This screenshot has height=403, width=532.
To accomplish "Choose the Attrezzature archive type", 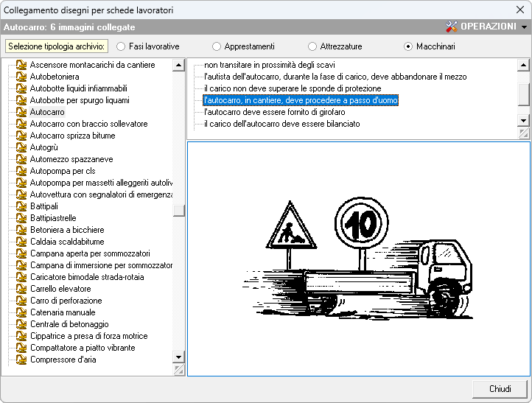I will pos(312,46).
